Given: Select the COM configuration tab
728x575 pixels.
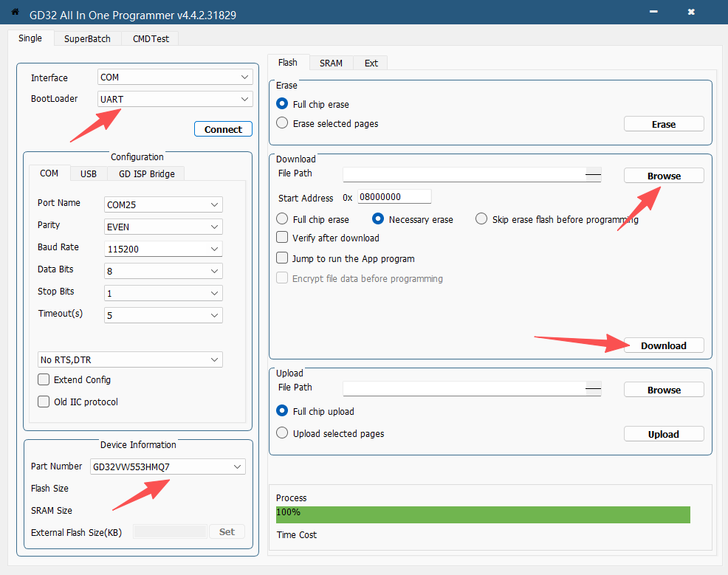Looking at the screenshot, I should [49, 173].
